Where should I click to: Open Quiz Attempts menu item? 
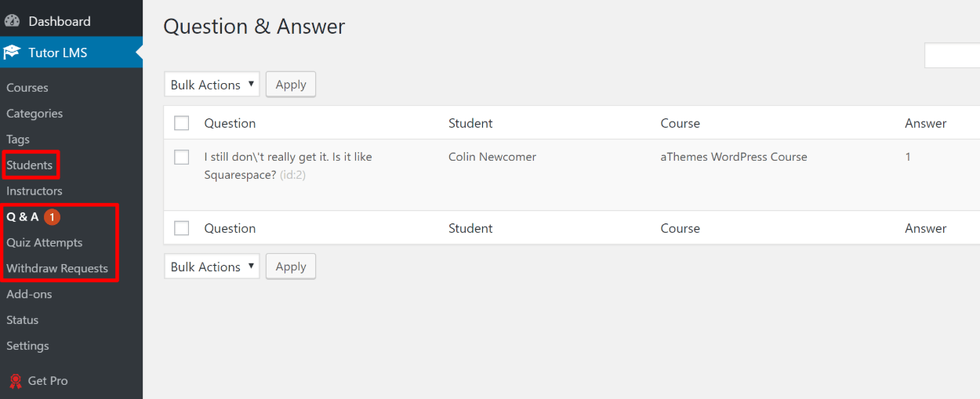[45, 243]
